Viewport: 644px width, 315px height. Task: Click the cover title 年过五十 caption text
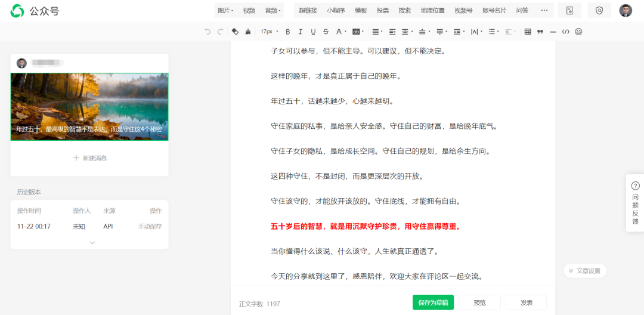[89, 129]
